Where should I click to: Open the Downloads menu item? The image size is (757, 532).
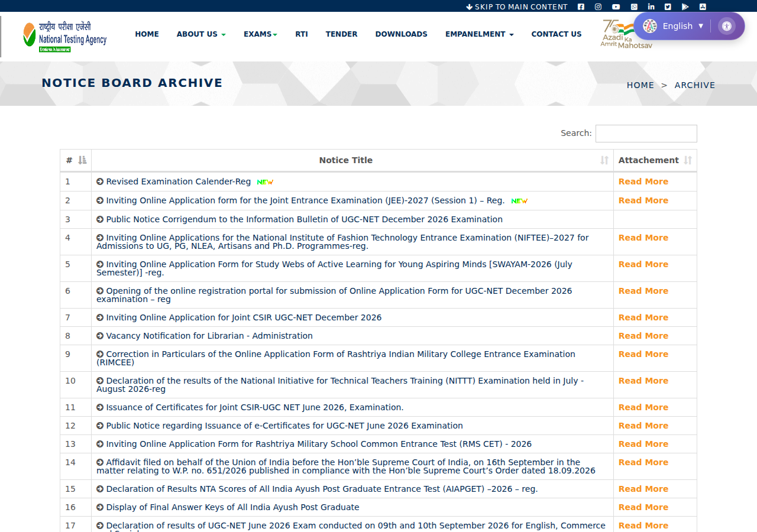coord(401,34)
